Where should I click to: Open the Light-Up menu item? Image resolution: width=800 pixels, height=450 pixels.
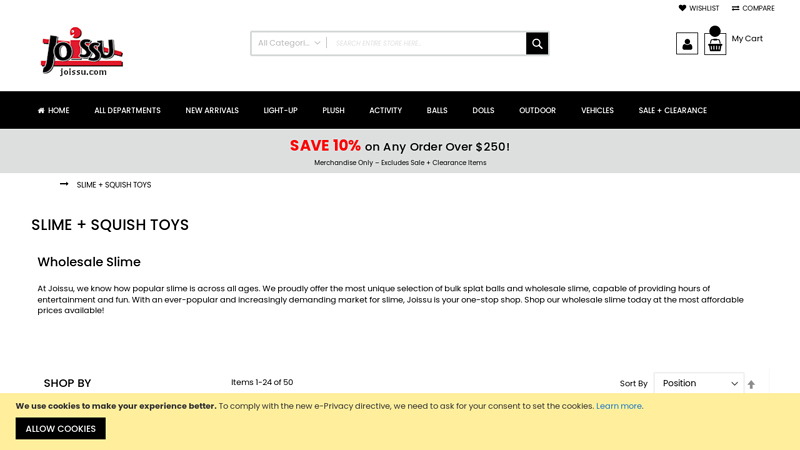pos(280,110)
